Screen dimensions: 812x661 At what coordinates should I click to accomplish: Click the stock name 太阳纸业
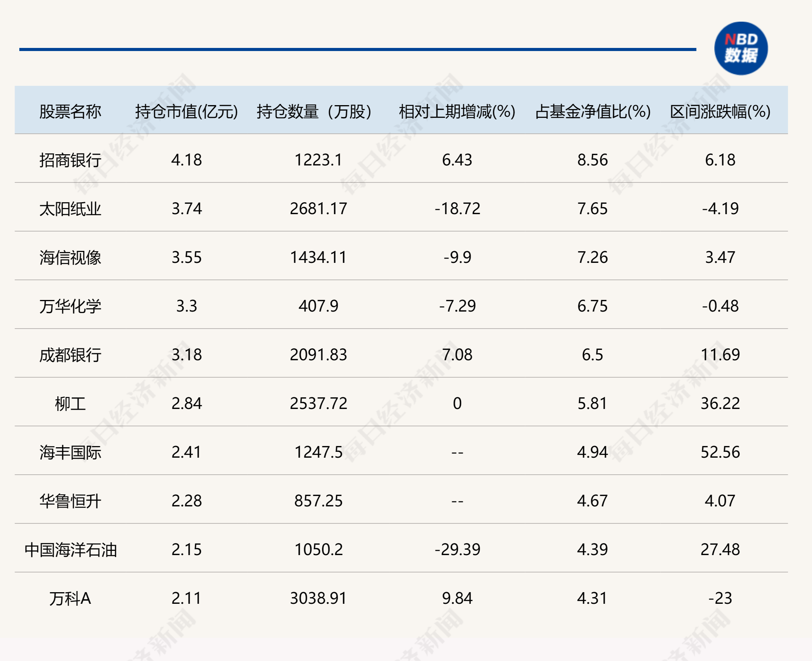pos(70,209)
